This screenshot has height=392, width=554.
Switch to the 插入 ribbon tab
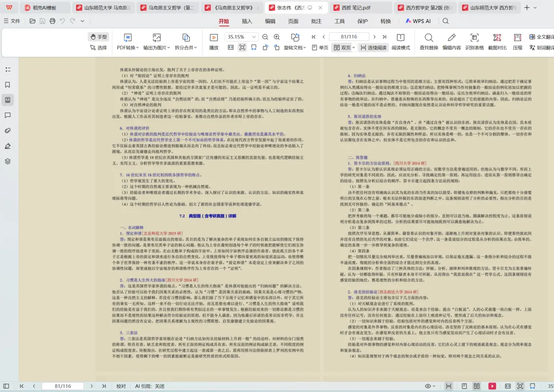pyautogui.click(x=247, y=21)
